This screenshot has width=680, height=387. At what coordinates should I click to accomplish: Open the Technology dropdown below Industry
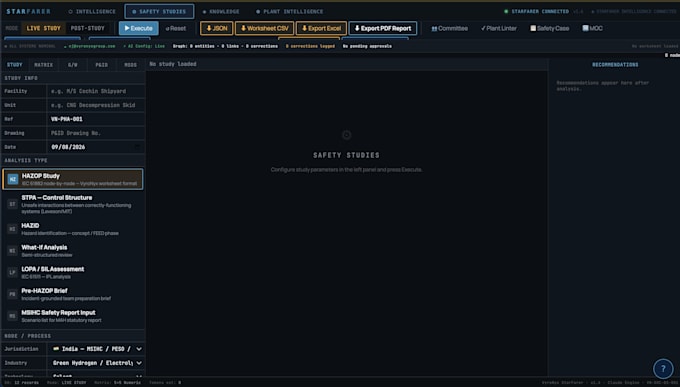(96, 375)
